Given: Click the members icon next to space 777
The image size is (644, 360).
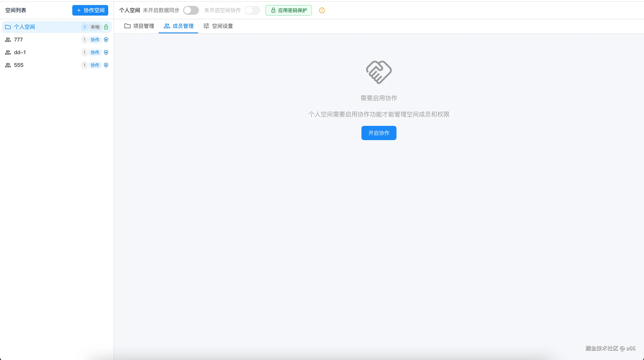Looking at the screenshot, I should pyautogui.click(x=7, y=39).
